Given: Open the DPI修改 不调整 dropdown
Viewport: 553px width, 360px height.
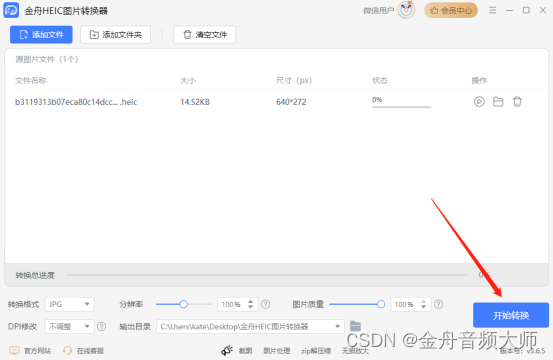Looking at the screenshot, I should coord(69,327).
